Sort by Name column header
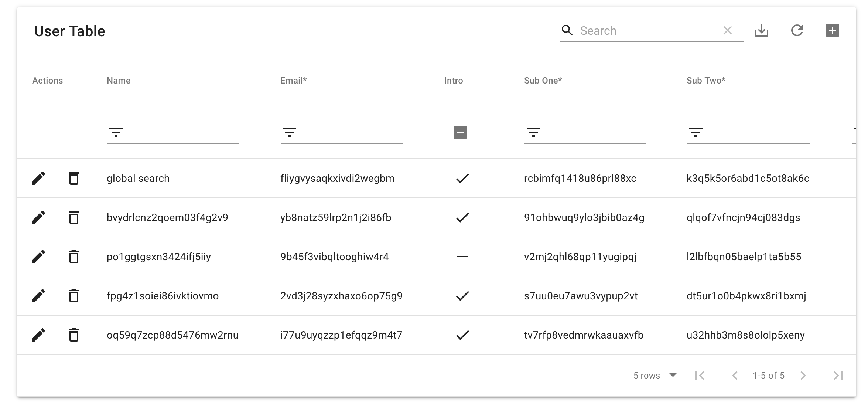This screenshot has width=868, height=414. click(x=119, y=81)
